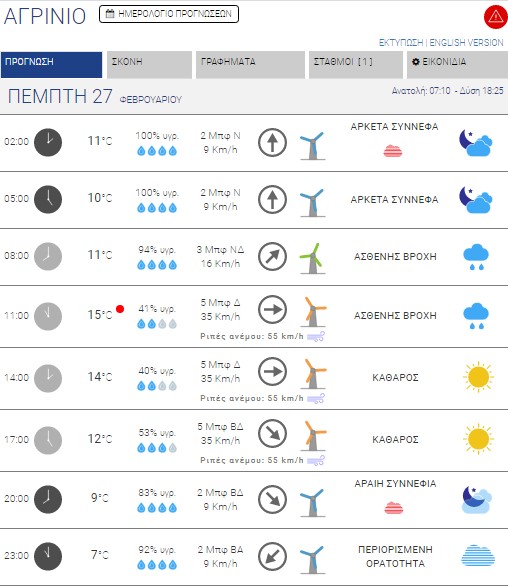Click the green wind turbine icon at 08:00
508x586 pixels.
[313, 258]
